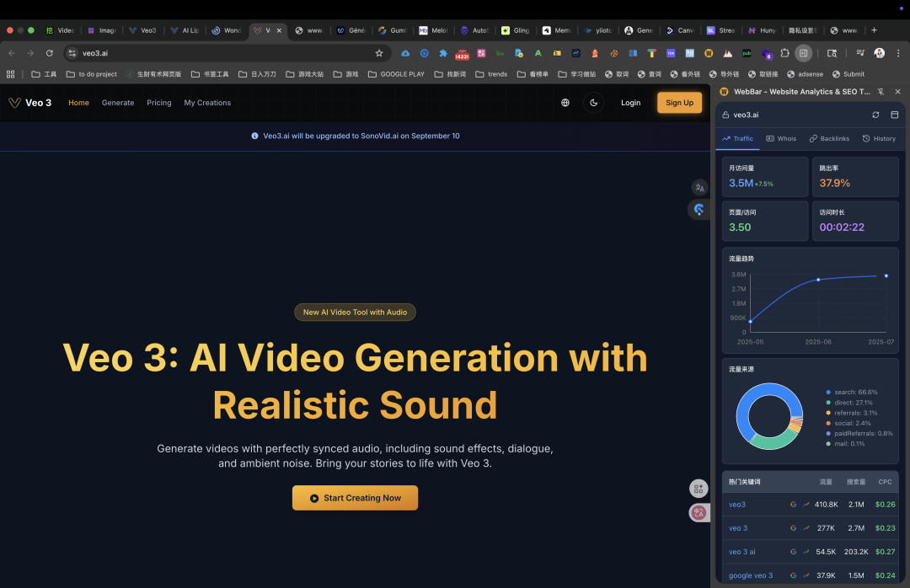Click the referrals: 3.1% legend entry
This screenshot has width=910, height=588.
tap(852, 414)
